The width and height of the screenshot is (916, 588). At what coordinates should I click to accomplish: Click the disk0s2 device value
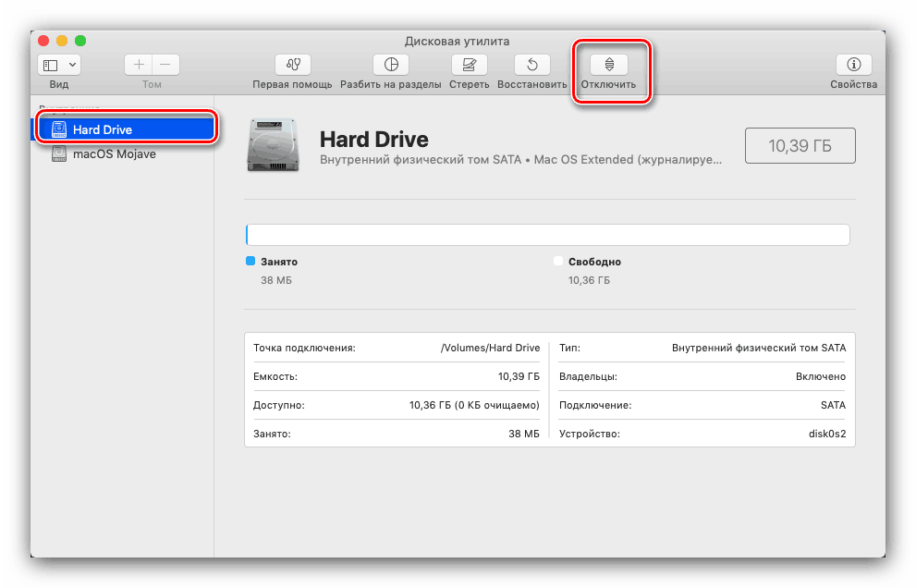pos(827,434)
